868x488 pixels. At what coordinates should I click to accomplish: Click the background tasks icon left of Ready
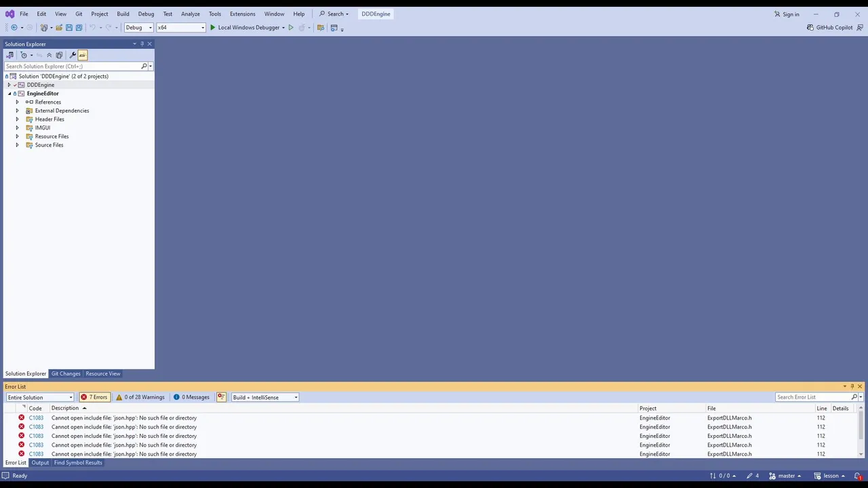coord(5,476)
